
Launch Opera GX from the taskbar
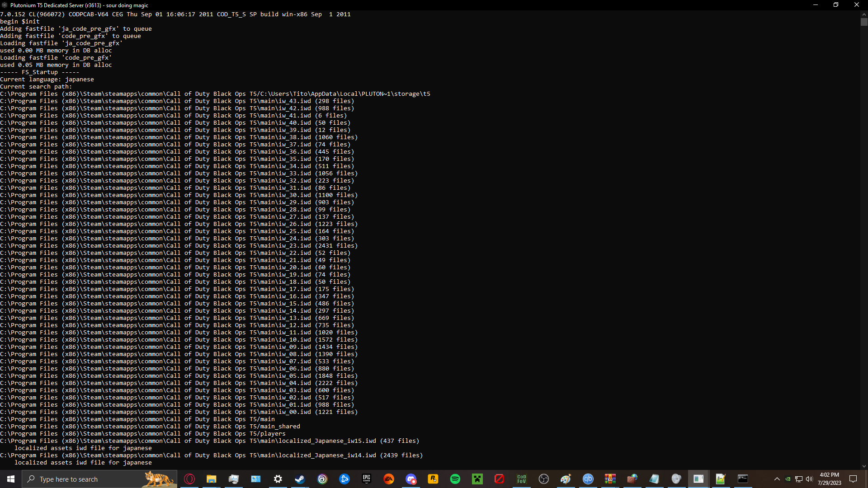pyautogui.click(x=189, y=479)
